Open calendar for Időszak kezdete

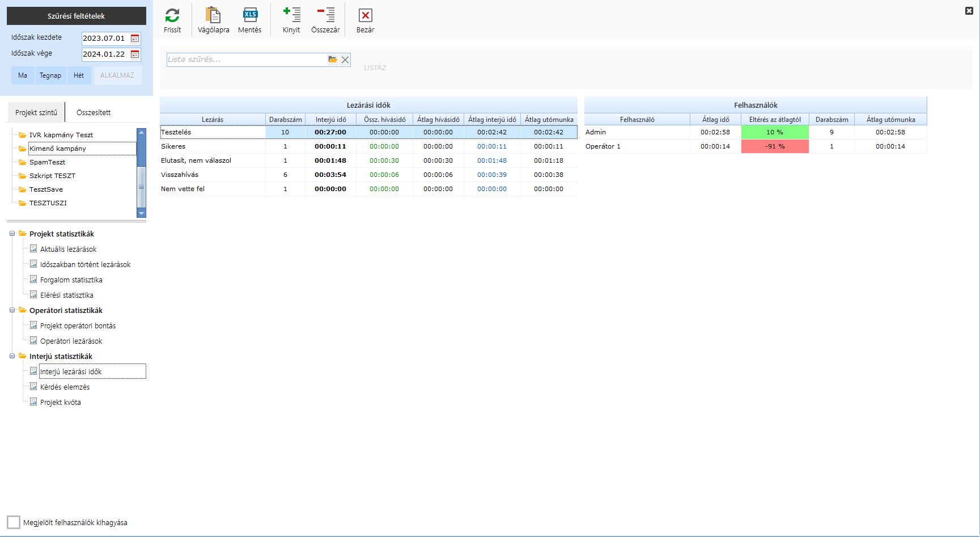[x=135, y=39]
